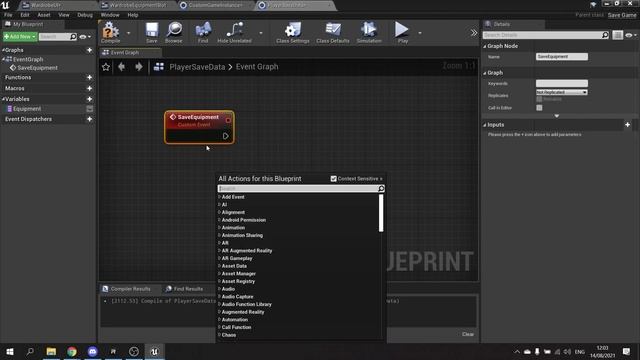Expand the advanced Graph options arrow

557,116
